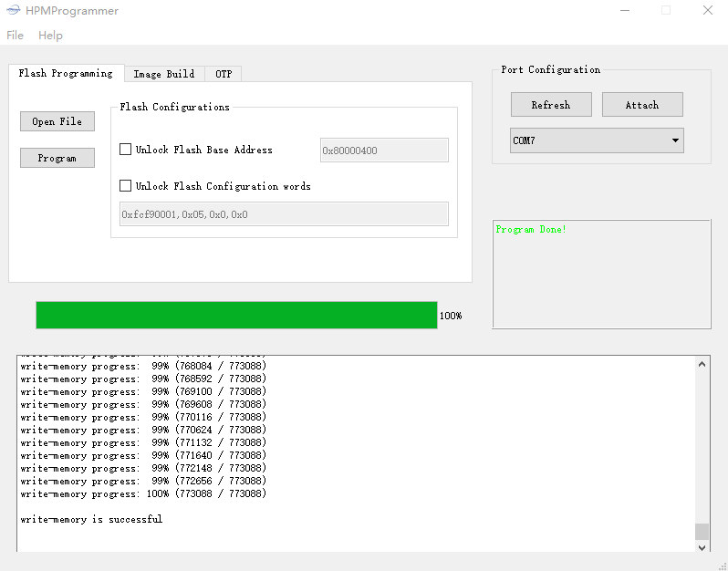The width and height of the screenshot is (728, 571).
Task: Click the 100% progress label
Action: click(451, 316)
